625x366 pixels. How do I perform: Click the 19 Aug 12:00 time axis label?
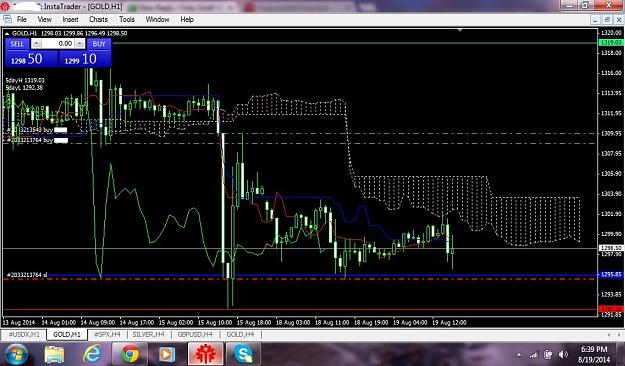(449, 322)
